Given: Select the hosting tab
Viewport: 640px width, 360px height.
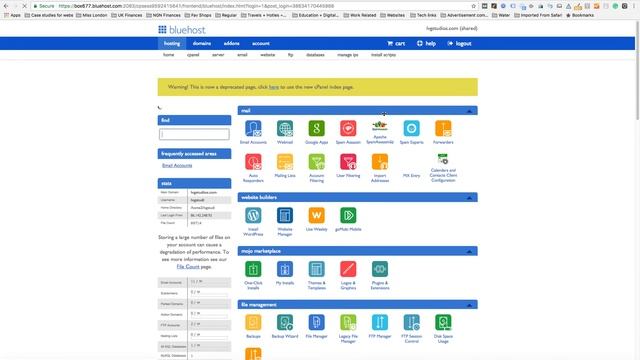Looking at the screenshot, I should [x=172, y=43].
